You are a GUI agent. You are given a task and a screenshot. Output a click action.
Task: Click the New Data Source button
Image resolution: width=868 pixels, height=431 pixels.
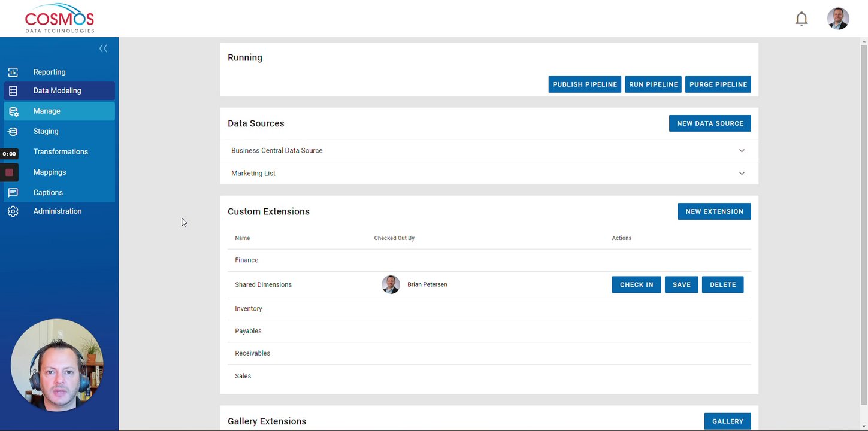point(710,123)
